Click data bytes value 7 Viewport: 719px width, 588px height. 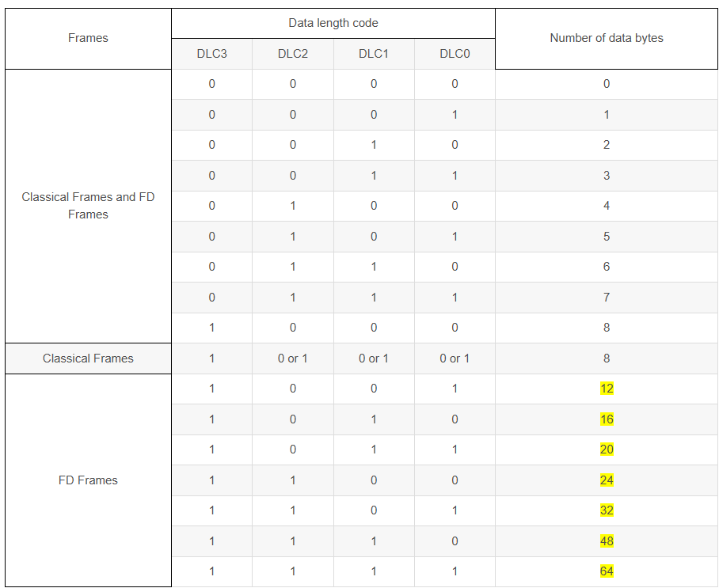click(x=607, y=298)
